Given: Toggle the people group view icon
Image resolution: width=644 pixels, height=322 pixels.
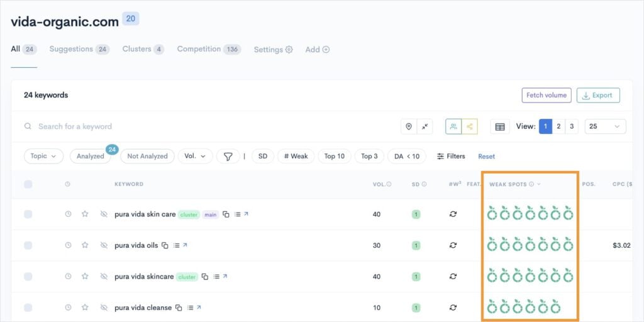Looking at the screenshot, I should pos(453,126).
